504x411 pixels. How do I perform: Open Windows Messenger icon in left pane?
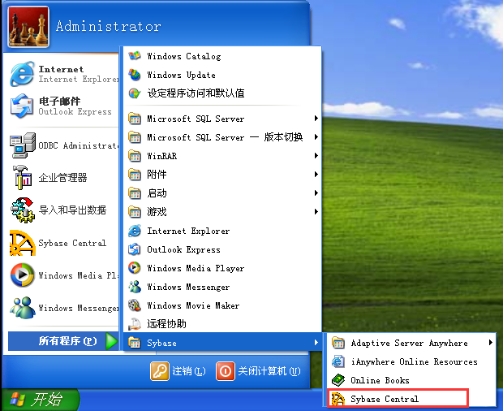[22, 307]
